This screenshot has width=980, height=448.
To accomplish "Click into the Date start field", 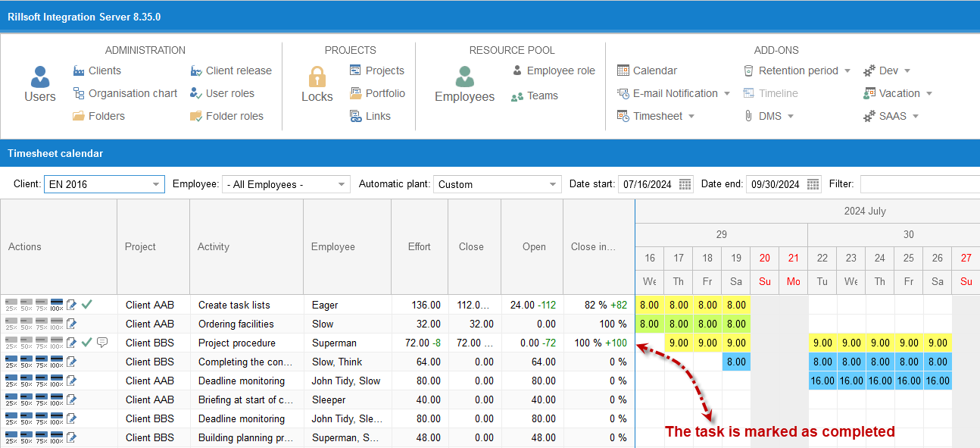I will pyautogui.click(x=647, y=184).
